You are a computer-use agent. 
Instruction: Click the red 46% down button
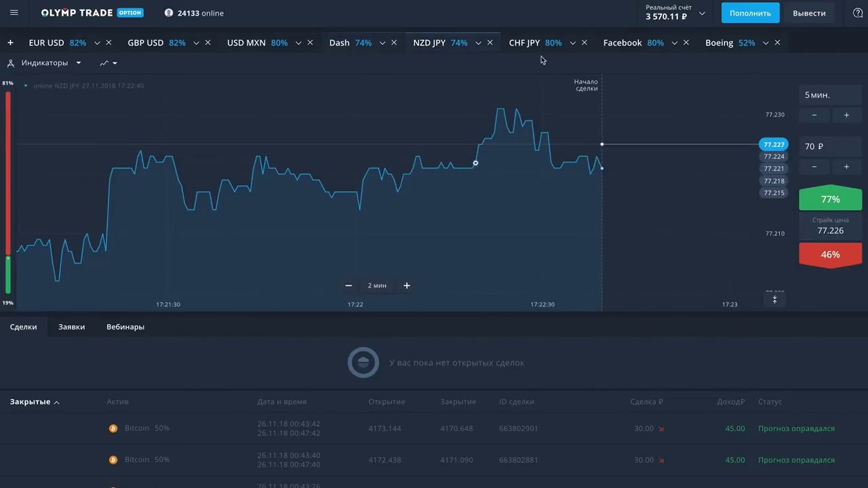(830, 255)
